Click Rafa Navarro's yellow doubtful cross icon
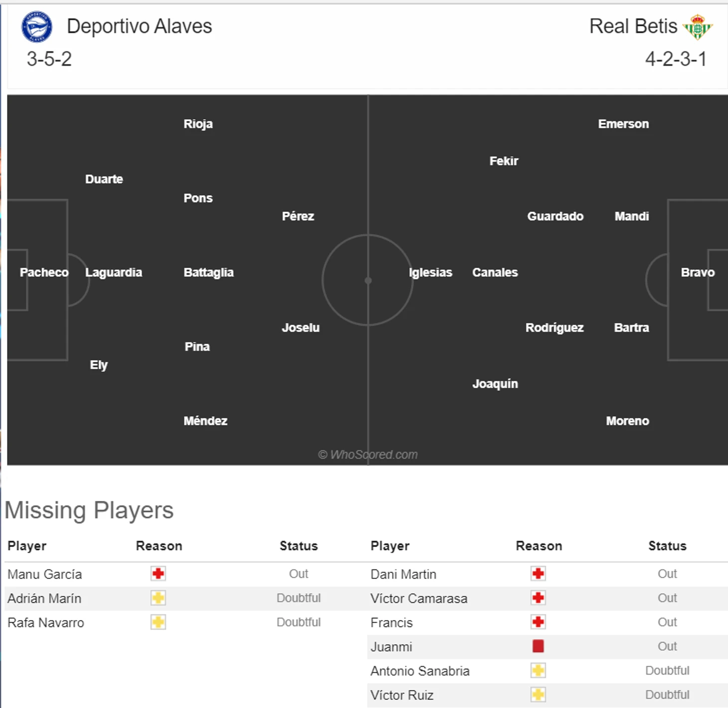 coord(158,622)
